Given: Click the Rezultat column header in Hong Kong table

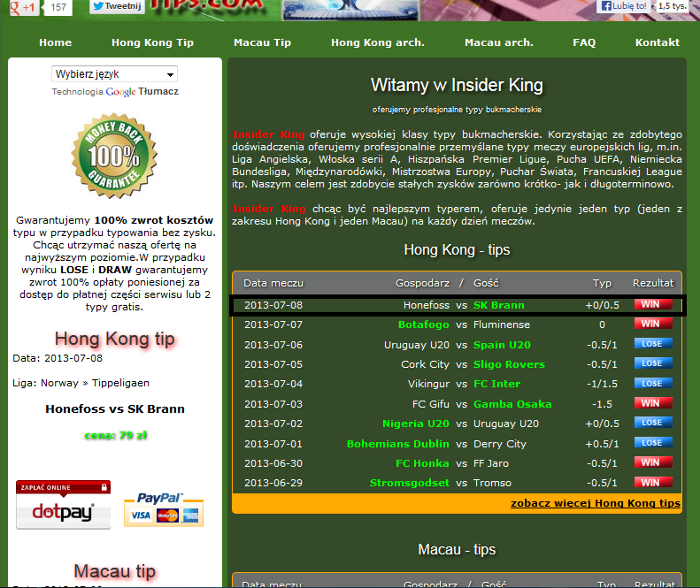Looking at the screenshot, I should [x=653, y=283].
